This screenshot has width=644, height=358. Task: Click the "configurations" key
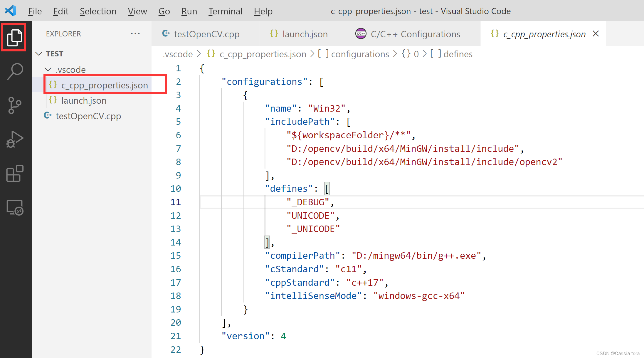pyautogui.click(x=265, y=82)
